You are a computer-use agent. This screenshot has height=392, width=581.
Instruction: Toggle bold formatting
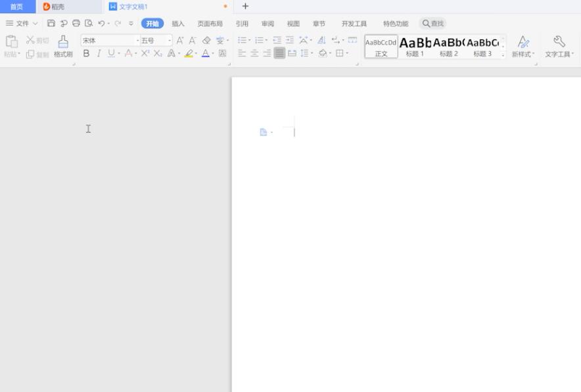pos(86,53)
